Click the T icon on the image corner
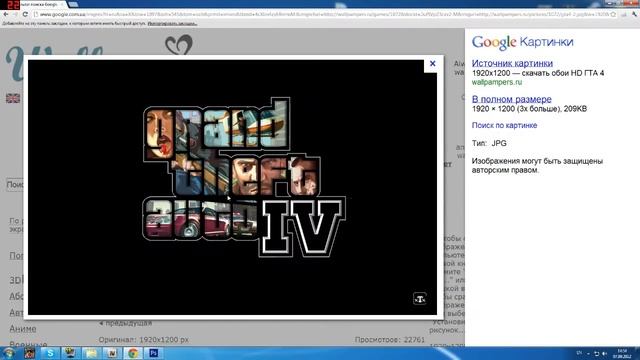Image resolution: width=640 pixels, height=360 pixels. coord(420,298)
